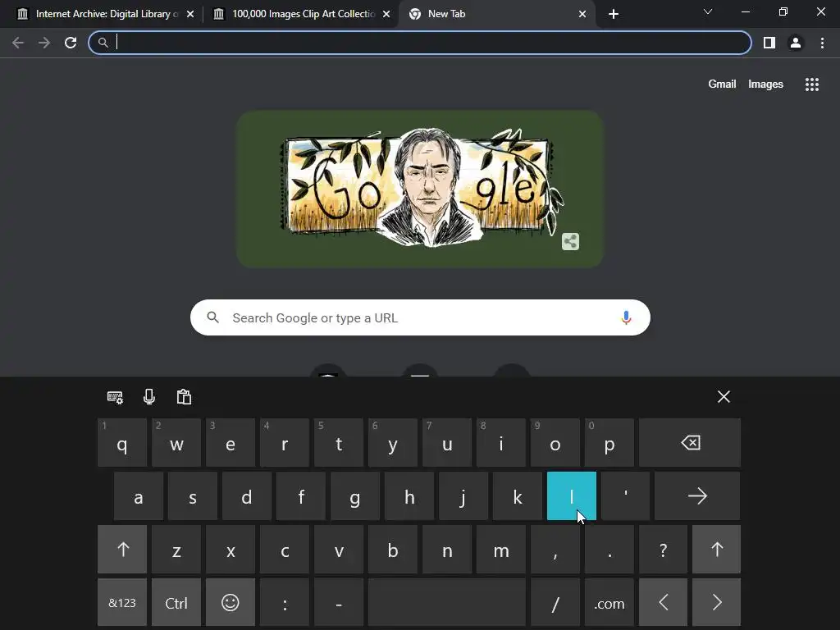Tap the apostrophe key

coord(625,496)
